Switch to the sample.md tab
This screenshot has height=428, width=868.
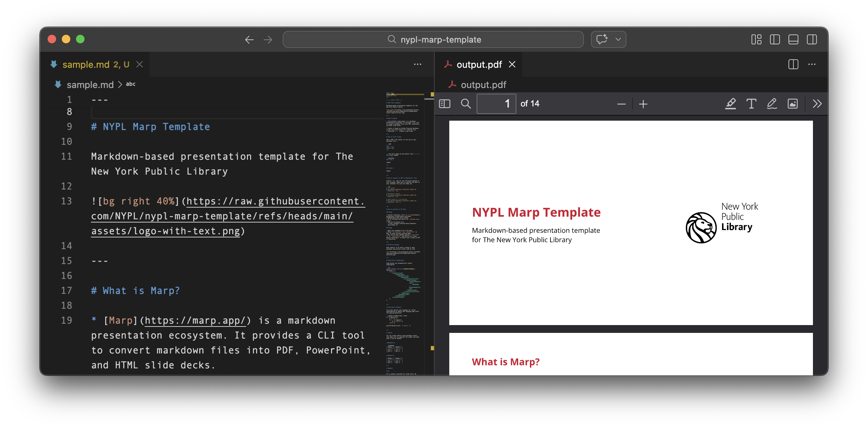tap(86, 65)
